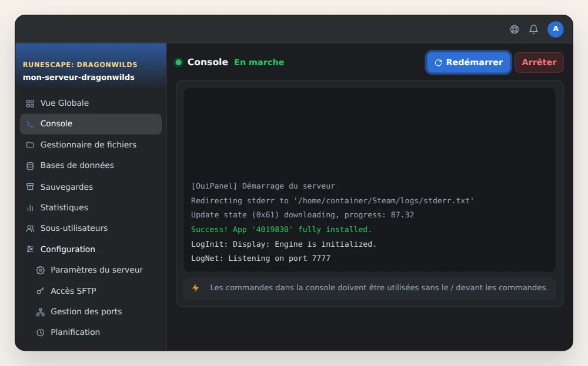
Task: Open the user avatar "A" menu
Action: click(x=555, y=29)
